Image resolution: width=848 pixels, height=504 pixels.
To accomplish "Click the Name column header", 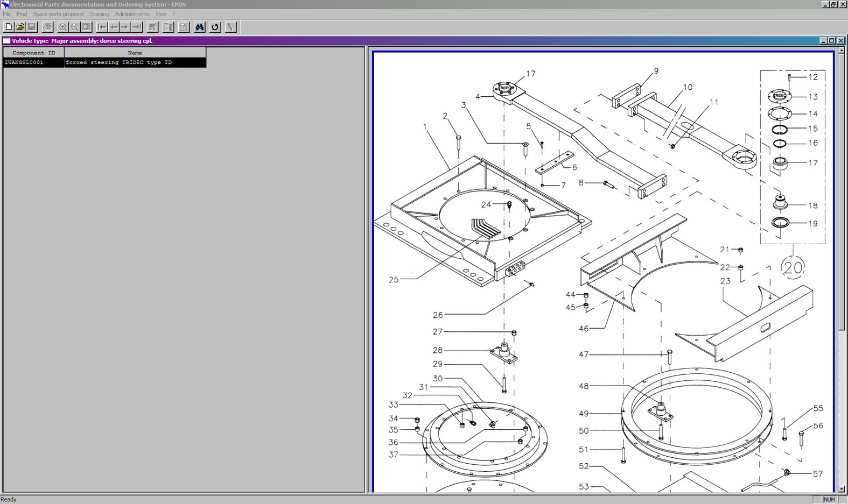I will point(135,53).
